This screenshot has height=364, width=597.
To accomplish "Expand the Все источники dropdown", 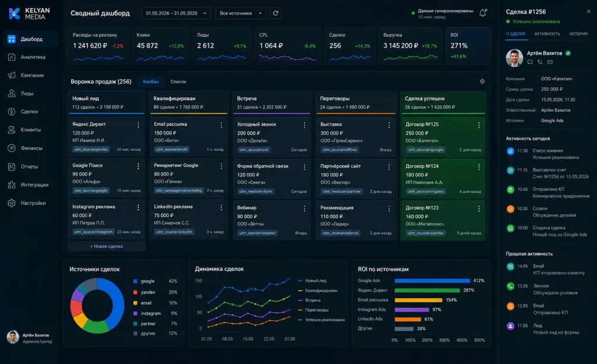I will pos(241,13).
